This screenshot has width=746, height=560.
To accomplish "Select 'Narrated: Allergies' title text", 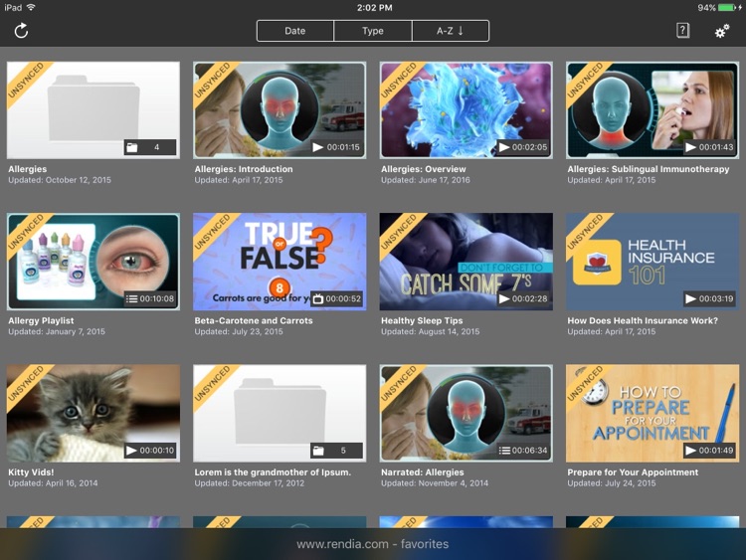I will [423, 472].
